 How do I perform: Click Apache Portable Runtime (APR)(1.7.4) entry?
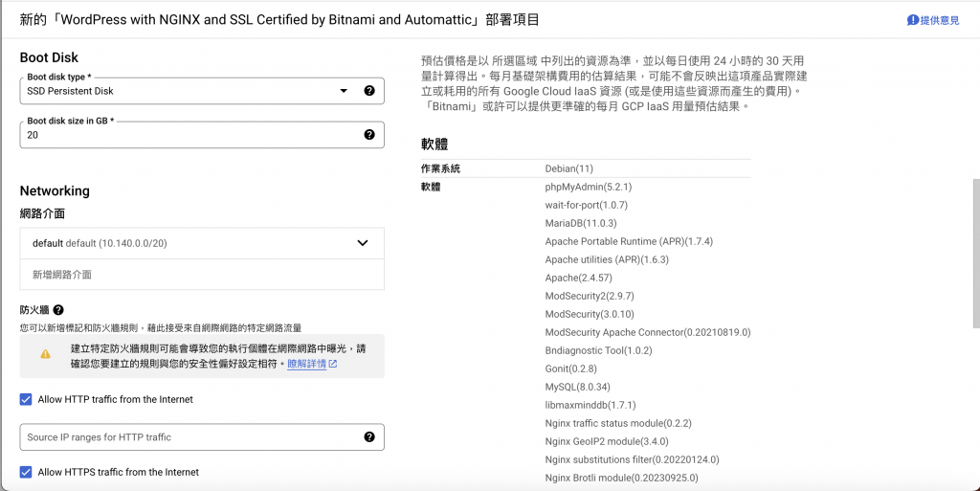[629, 241]
